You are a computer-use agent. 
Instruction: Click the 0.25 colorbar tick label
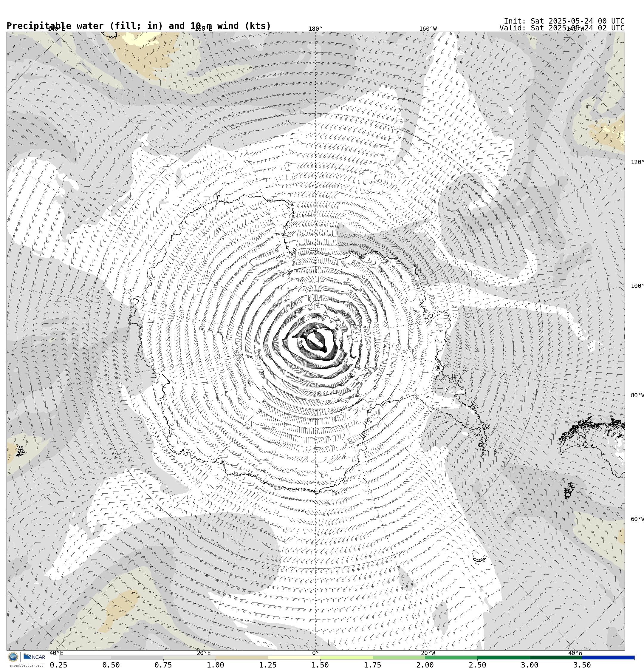coord(59,665)
